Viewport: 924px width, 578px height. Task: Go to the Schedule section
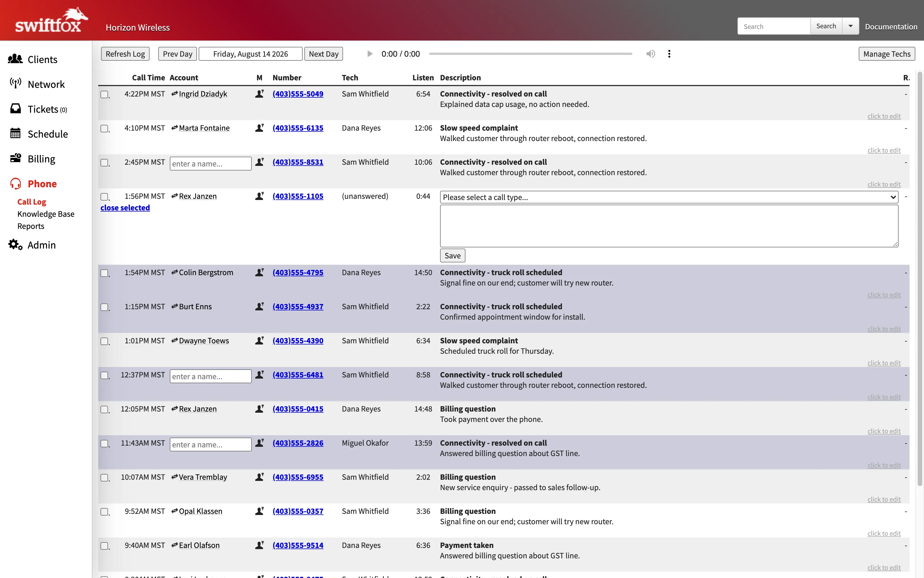coord(48,134)
